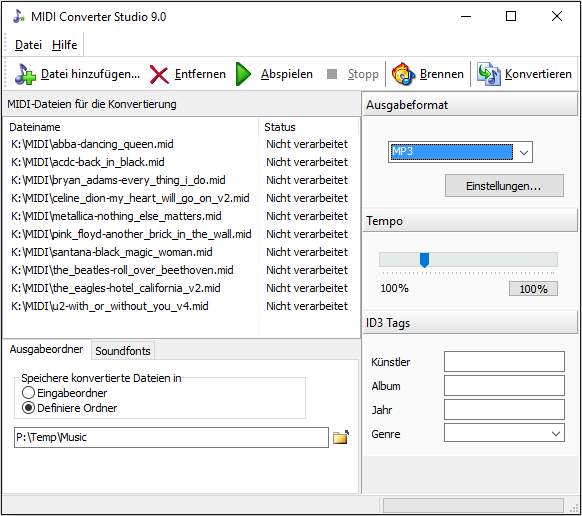Click Nicht verarbeitet status of u2-with_or_without_you_v4.mid
Viewport: 582px width, 516px height.
coord(307,306)
